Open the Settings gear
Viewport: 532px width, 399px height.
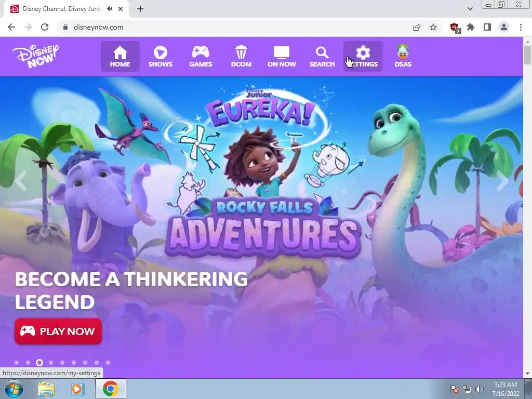[363, 56]
